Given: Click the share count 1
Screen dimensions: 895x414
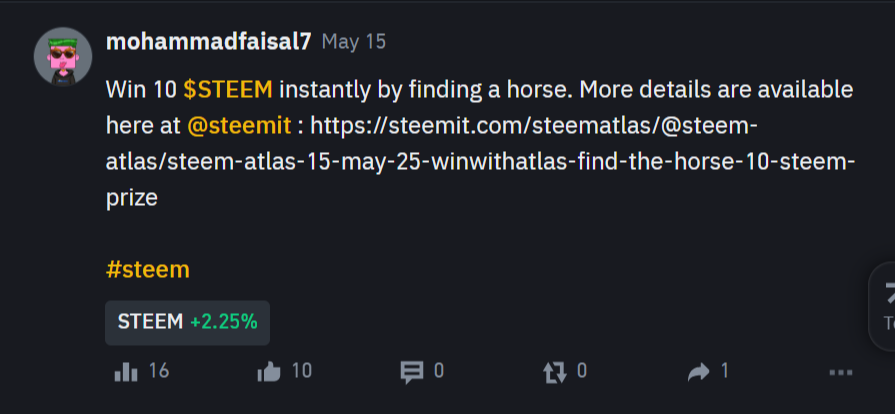Looking at the screenshot, I should [725, 372].
